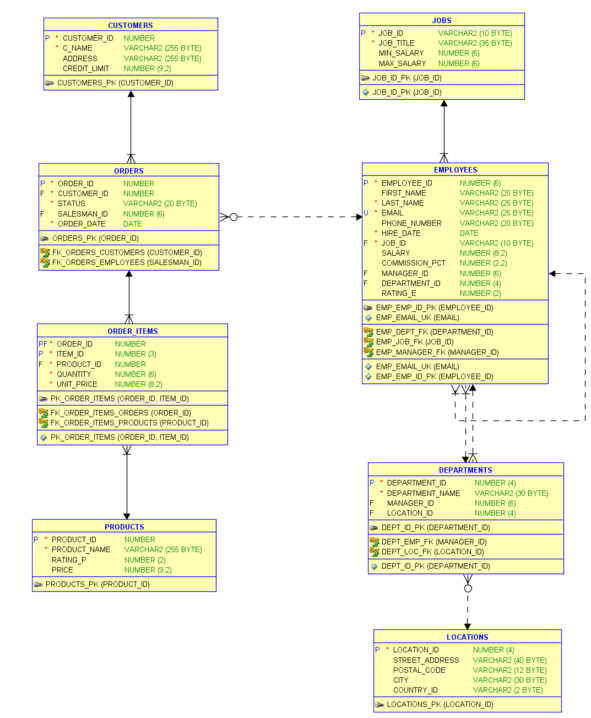Click the diamond index icon in JOBS table

click(365, 92)
